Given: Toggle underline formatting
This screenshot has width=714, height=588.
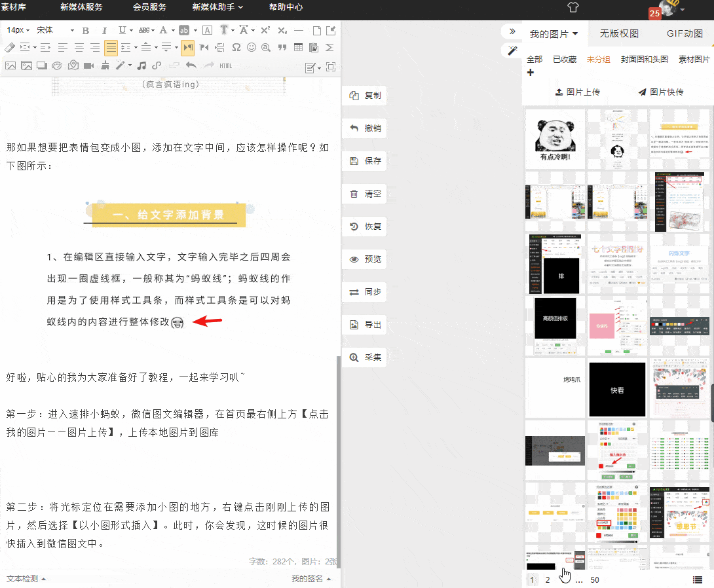Looking at the screenshot, I should (122, 29).
